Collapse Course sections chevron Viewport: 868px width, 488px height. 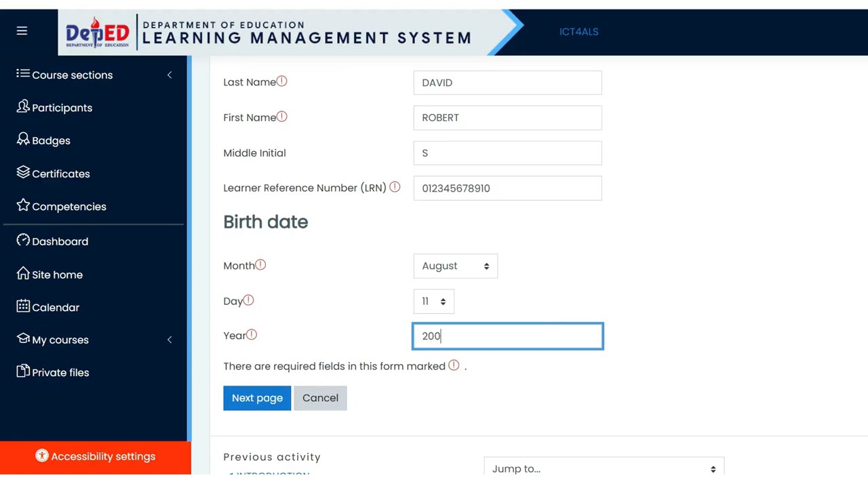[170, 75]
